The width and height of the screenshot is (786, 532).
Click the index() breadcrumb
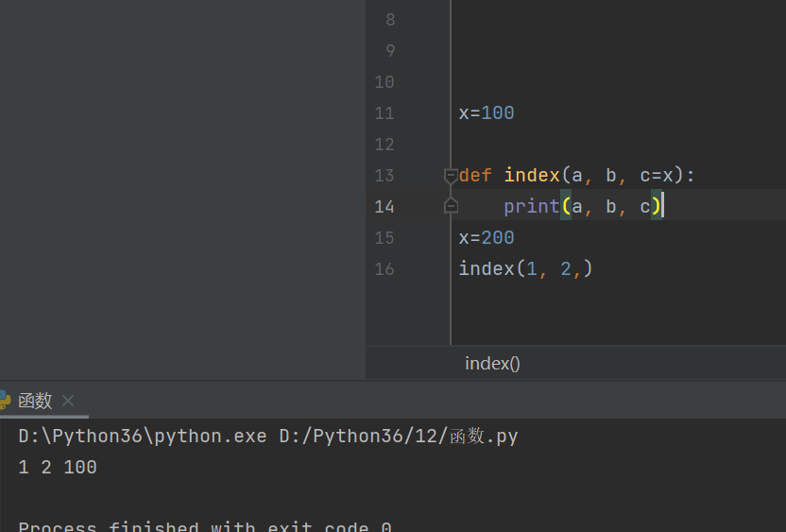492,364
